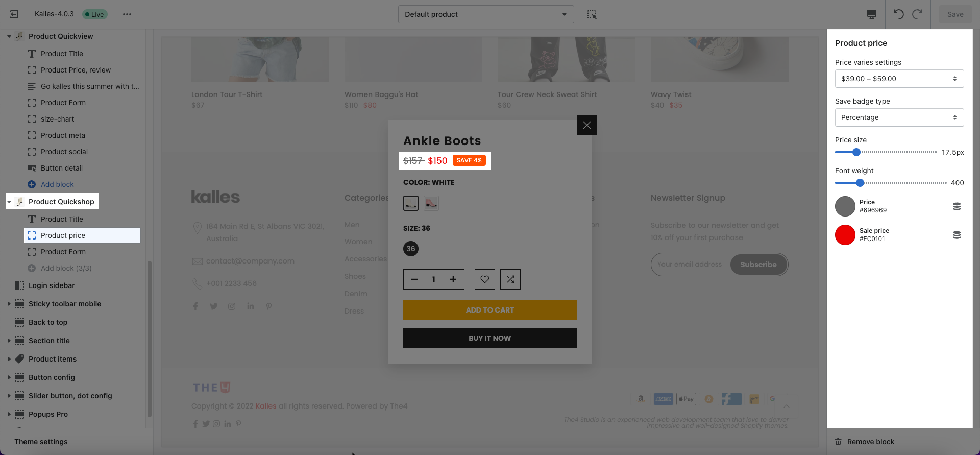Click the Remove block button
980x455 pixels.
865,442
